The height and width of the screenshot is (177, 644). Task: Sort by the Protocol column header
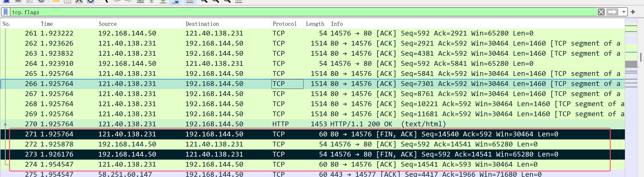pyautogui.click(x=288, y=24)
